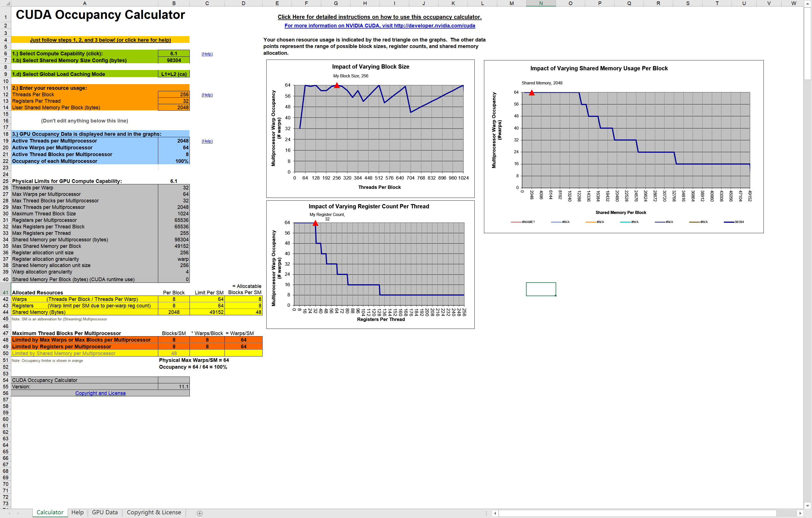This screenshot has width=812, height=518.
Task: Select Shared Memory Size Config 98304 cell
Action: pyautogui.click(x=174, y=60)
